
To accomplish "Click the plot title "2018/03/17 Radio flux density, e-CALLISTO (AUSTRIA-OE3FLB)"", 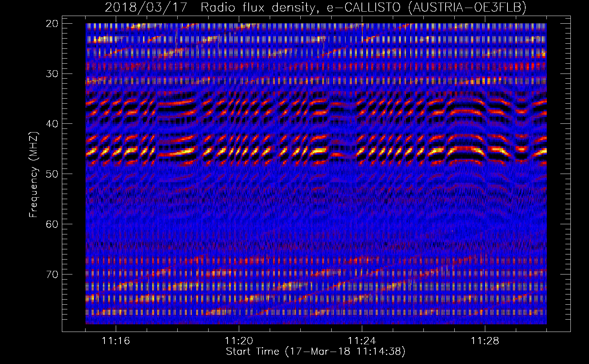I will click(x=316, y=8).
